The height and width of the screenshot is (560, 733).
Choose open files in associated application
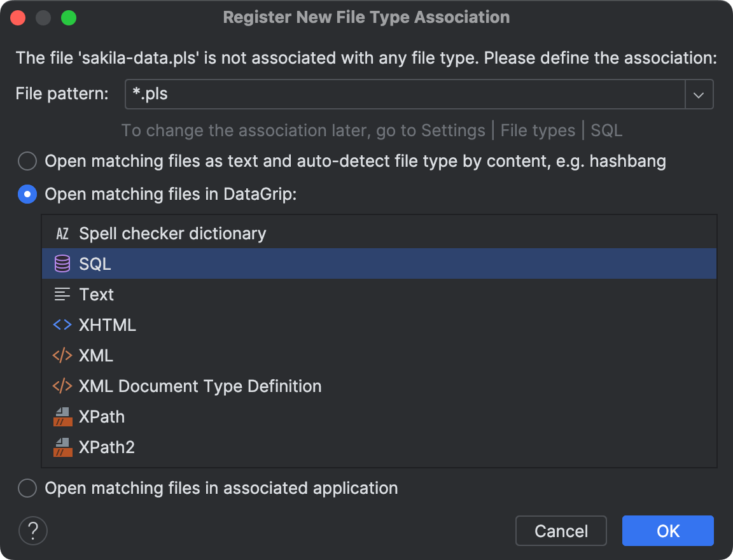pyautogui.click(x=27, y=488)
